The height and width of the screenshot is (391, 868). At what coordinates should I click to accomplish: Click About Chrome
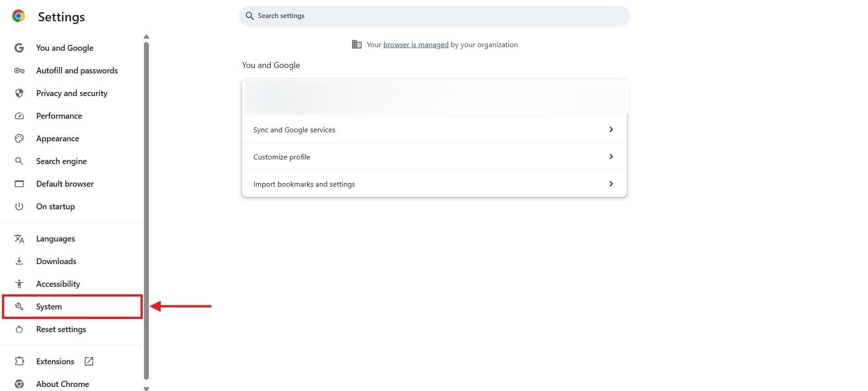(x=62, y=384)
